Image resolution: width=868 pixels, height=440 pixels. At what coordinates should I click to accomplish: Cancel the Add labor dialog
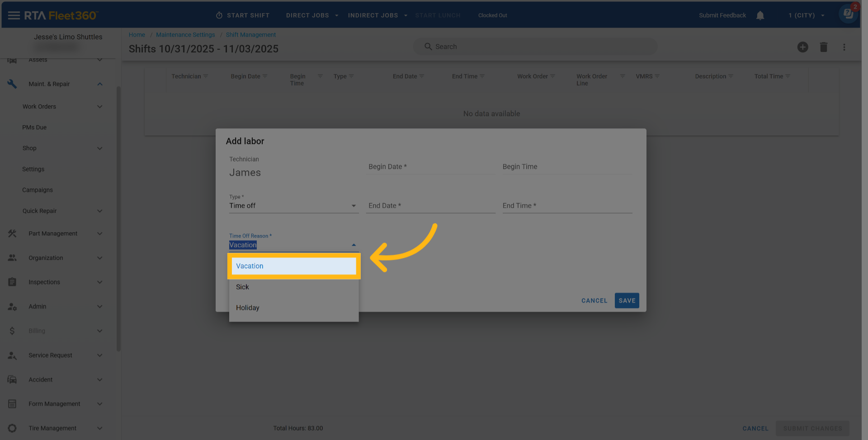[594, 301]
